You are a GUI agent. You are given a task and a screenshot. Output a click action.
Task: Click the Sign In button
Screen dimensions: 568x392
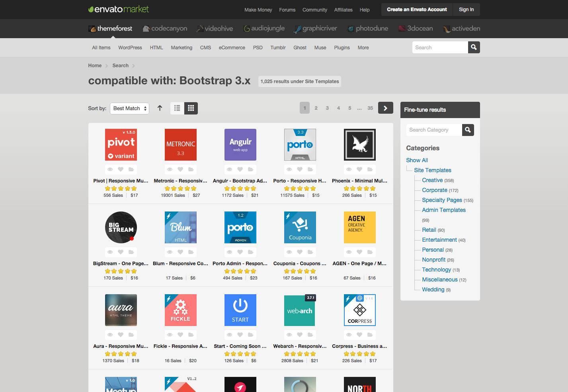(x=466, y=10)
